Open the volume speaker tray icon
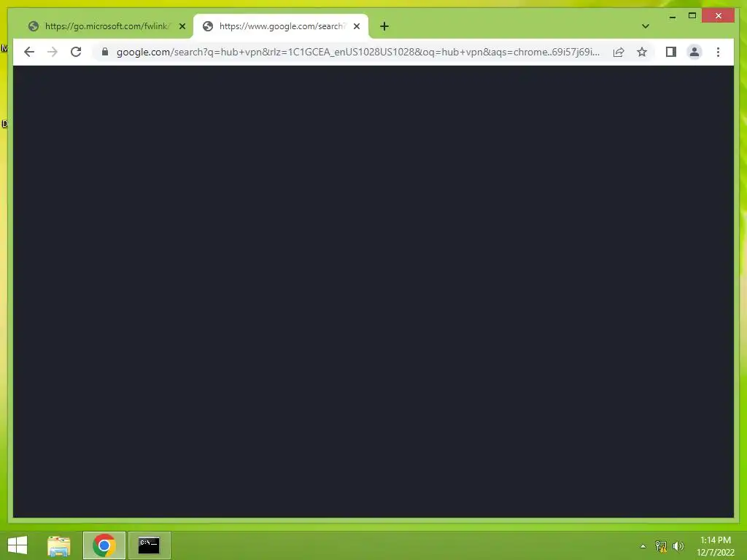747x560 pixels. click(x=678, y=546)
